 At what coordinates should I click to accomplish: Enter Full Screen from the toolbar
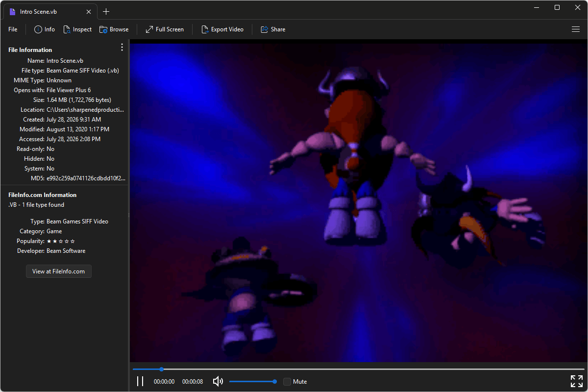pos(165,29)
